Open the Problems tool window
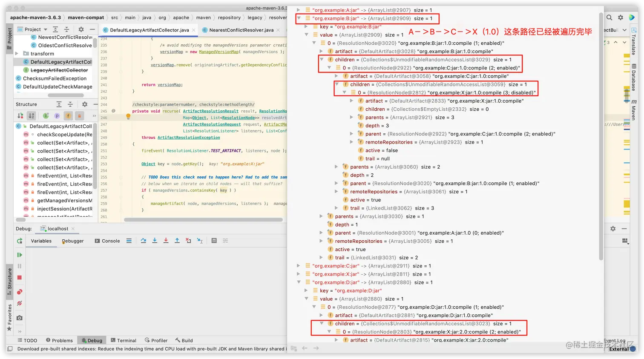 (59, 341)
